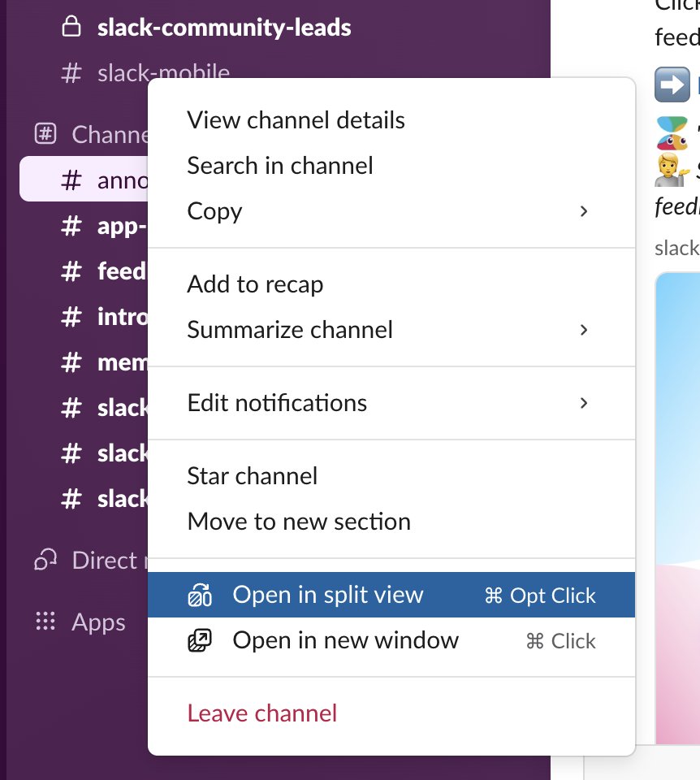
Task: Click the person tipping hand emoji
Action: (x=672, y=170)
